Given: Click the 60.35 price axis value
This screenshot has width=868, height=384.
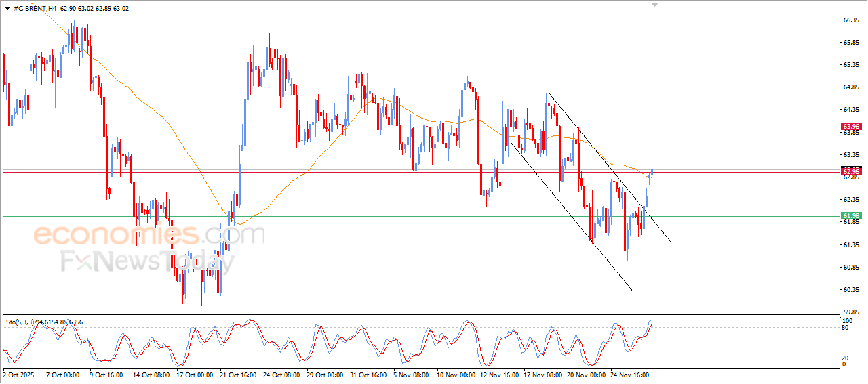Looking at the screenshot, I should 851,290.
